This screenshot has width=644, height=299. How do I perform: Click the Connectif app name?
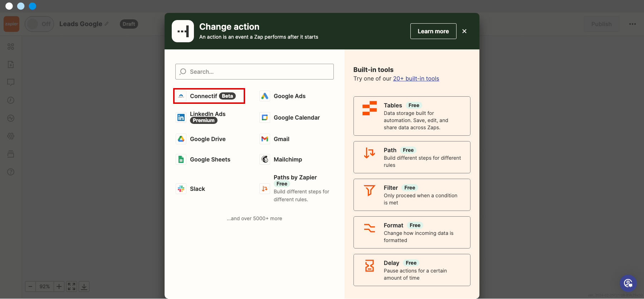204,96
